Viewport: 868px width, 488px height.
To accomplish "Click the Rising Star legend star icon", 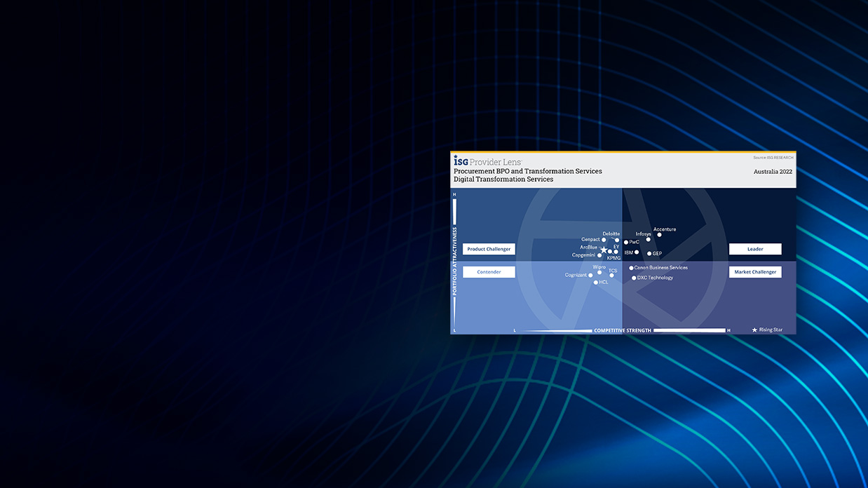I will (x=754, y=330).
